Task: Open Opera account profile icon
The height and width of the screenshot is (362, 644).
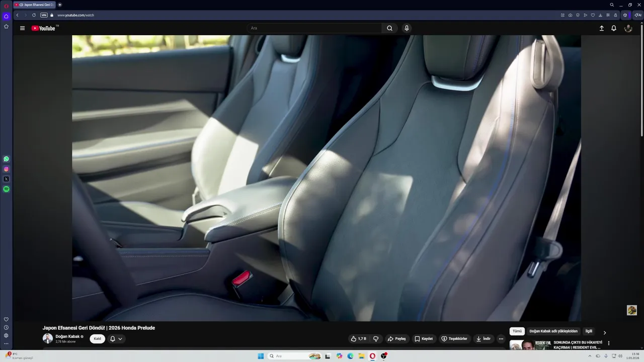Action: (x=615, y=15)
